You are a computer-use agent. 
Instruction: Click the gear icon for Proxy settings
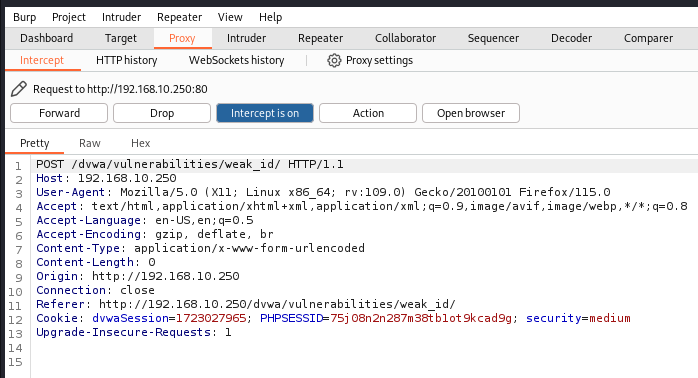tap(334, 60)
